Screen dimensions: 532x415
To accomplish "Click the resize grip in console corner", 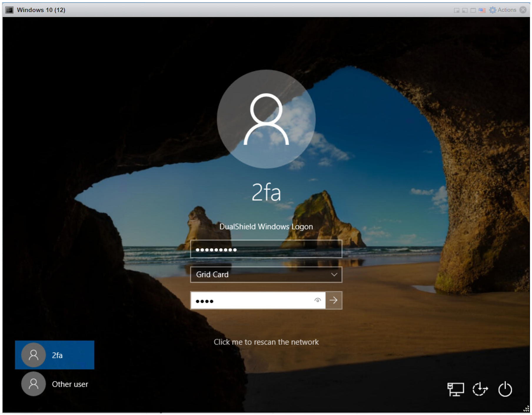I will tap(526, 409).
